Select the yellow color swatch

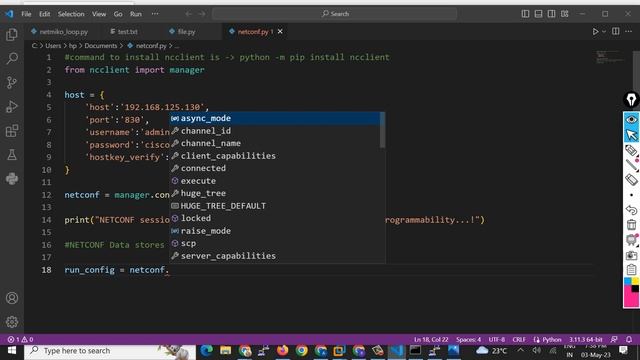(636, 281)
